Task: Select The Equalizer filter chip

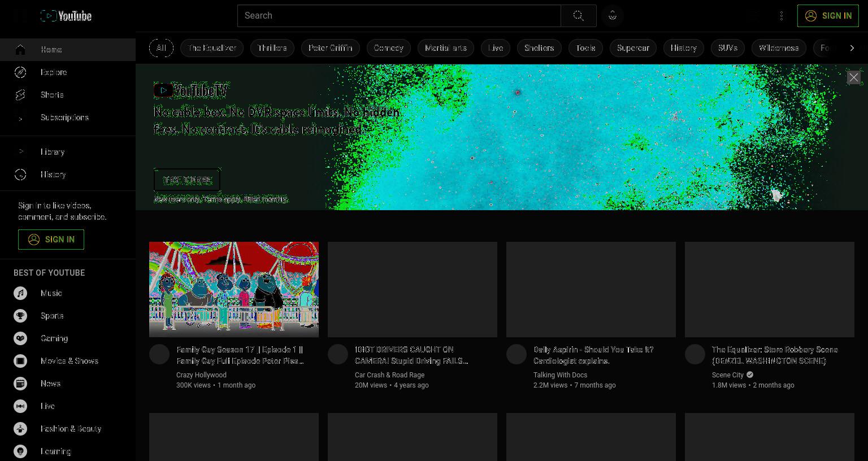Action: click(x=212, y=48)
